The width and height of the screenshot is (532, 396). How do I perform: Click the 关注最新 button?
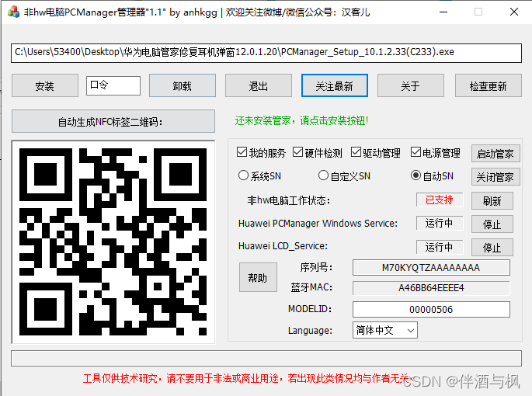(x=335, y=86)
